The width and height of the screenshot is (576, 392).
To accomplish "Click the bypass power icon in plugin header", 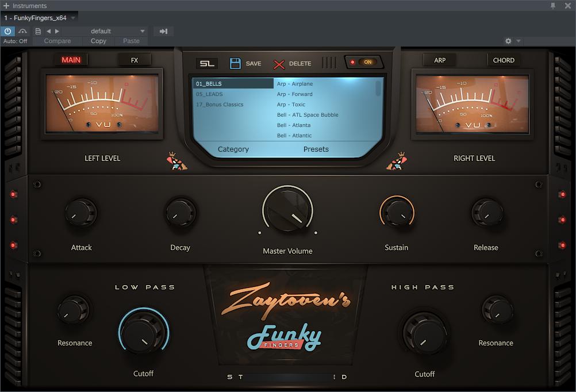I will coord(7,31).
